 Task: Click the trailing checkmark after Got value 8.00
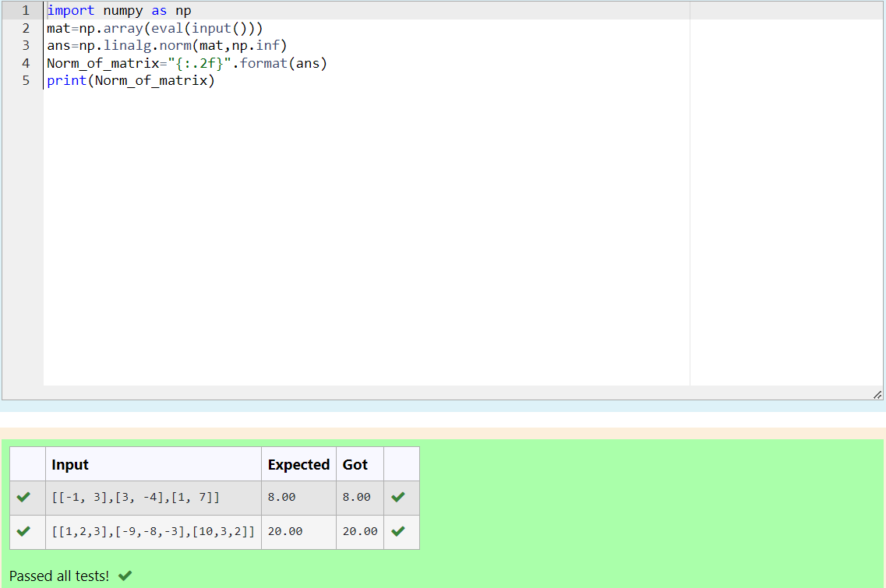point(401,497)
